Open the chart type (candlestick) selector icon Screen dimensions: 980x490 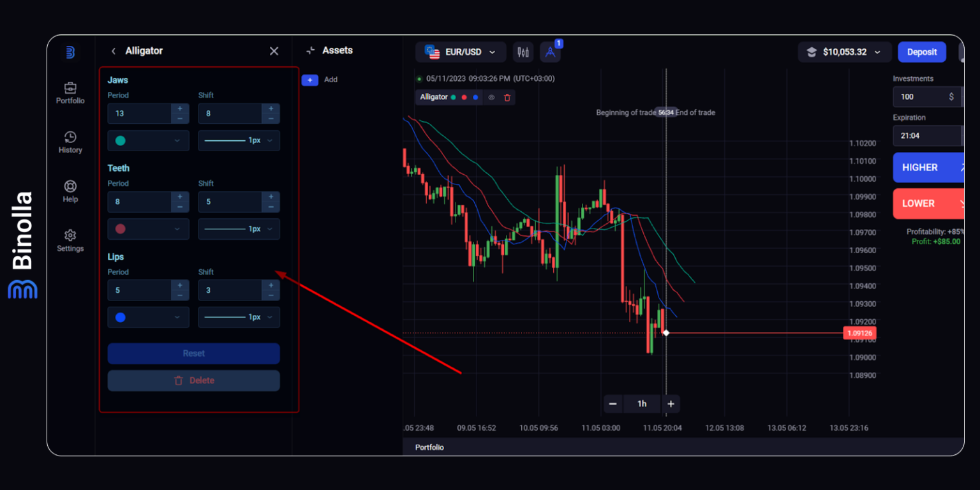point(523,52)
